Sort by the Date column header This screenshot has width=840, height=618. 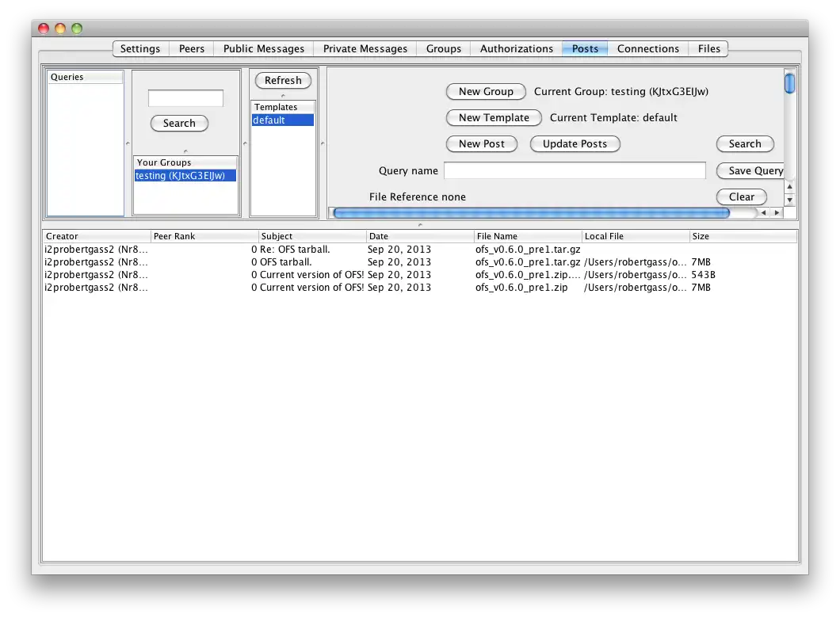(x=420, y=236)
